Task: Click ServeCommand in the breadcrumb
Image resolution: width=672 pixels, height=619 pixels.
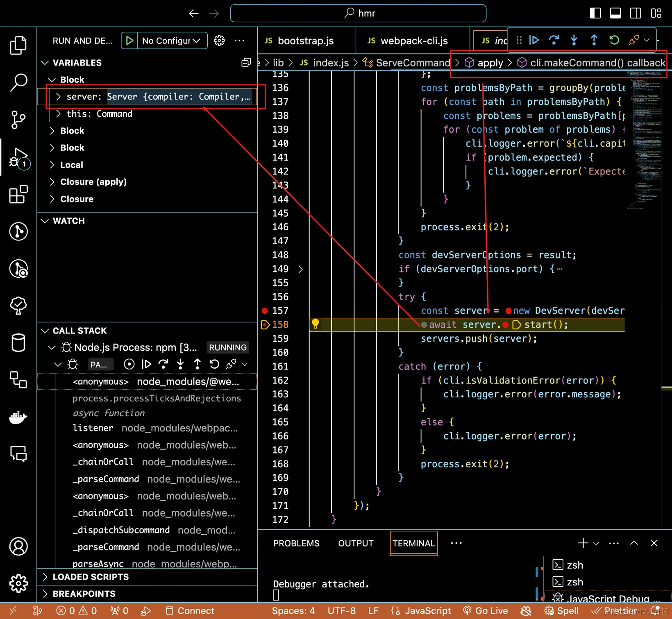Action: click(413, 63)
